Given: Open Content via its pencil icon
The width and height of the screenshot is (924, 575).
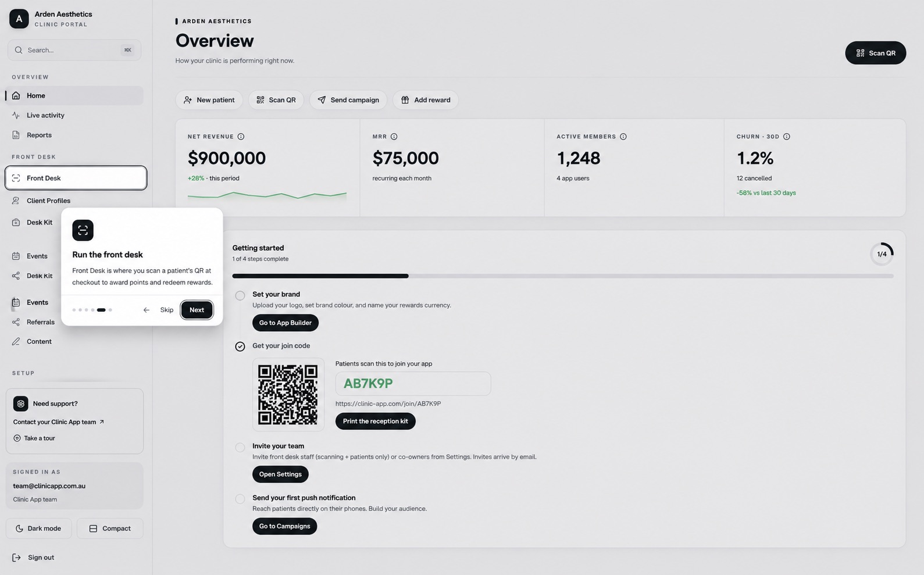Looking at the screenshot, I should (x=16, y=341).
